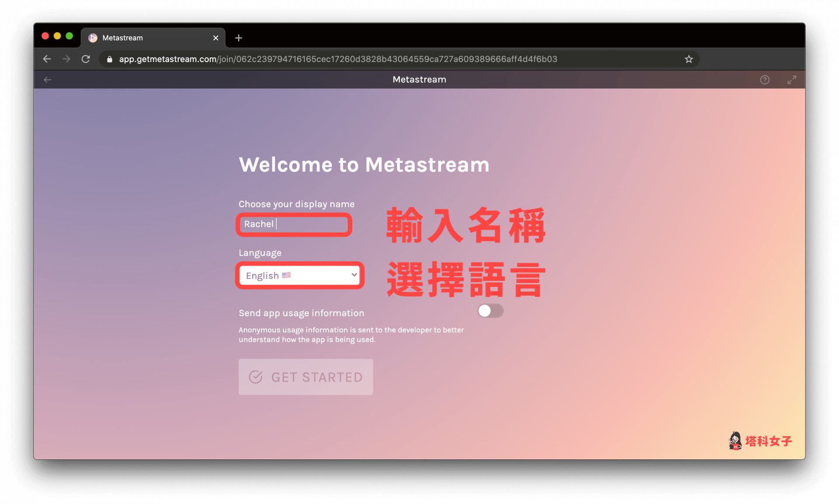This screenshot has width=839, height=504.
Task: Open the Metastream help icon
Action: pos(765,79)
